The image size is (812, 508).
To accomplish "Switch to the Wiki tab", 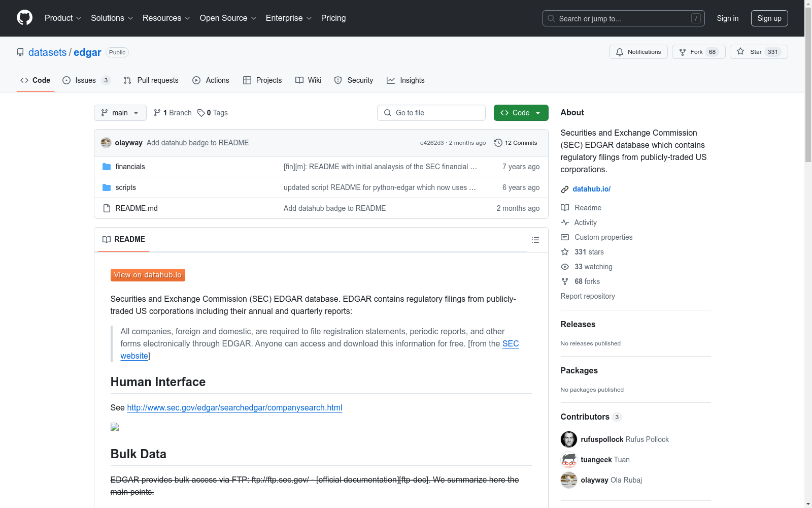I will pos(309,80).
